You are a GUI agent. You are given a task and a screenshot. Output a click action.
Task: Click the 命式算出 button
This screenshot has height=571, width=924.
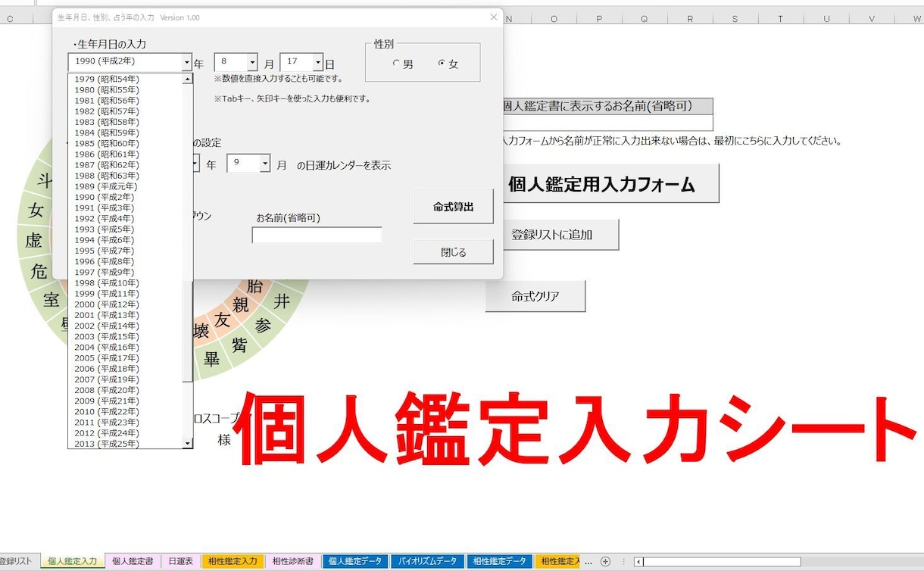coord(453,206)
